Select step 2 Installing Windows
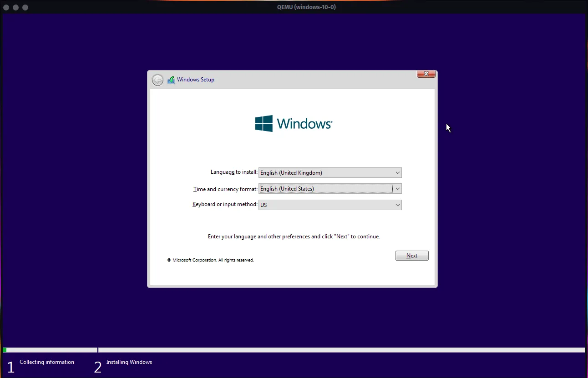Image resolution: width=588 pixels, height=378 pixels. (129, 362)
